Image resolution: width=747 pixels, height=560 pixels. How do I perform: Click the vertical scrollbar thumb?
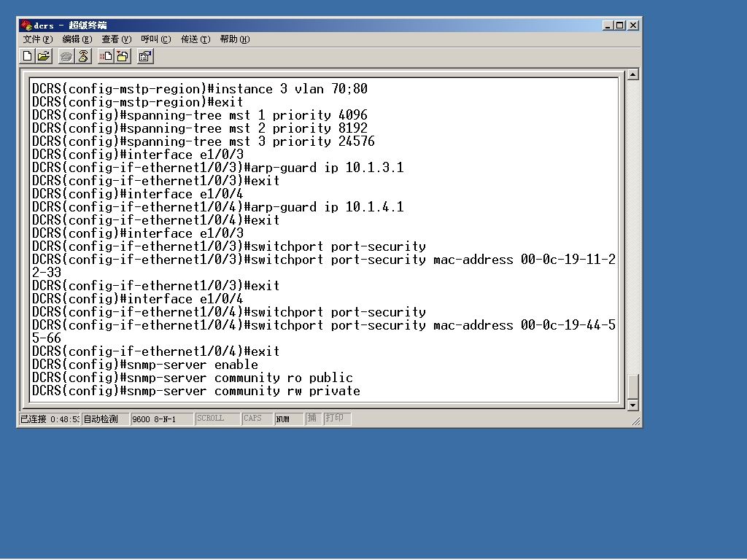[632, 386]
